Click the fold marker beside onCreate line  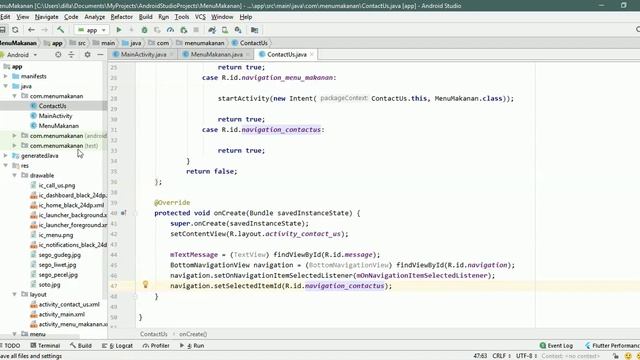(x=135, y=213)
